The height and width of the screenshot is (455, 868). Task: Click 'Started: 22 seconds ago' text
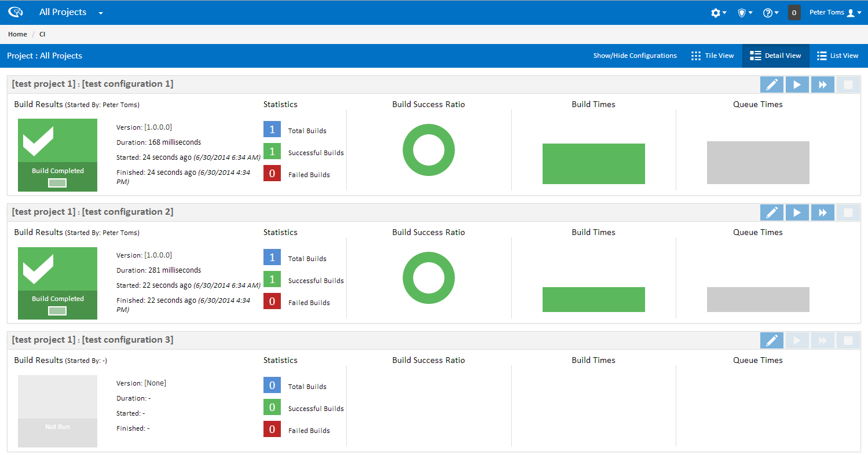click(154, 285)
